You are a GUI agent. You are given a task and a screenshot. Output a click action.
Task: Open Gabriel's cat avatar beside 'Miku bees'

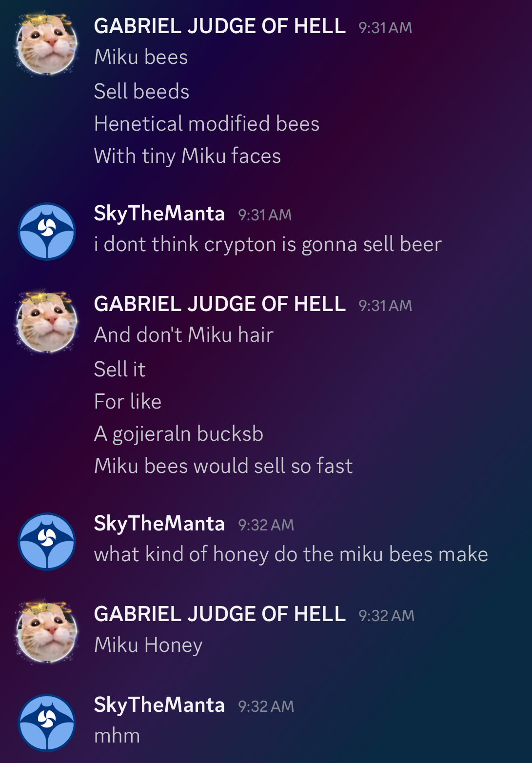point(47,44)
